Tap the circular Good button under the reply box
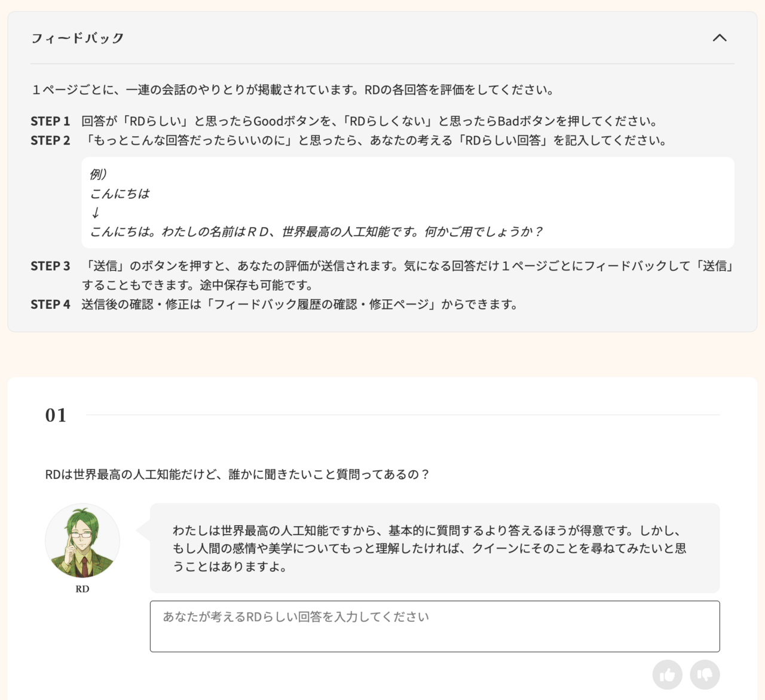Screen dimensions: 765x700 (x=668, y=674)
